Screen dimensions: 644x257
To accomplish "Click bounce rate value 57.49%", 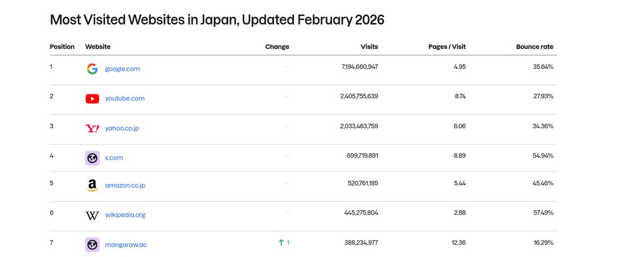I will (x=544, y=213).
